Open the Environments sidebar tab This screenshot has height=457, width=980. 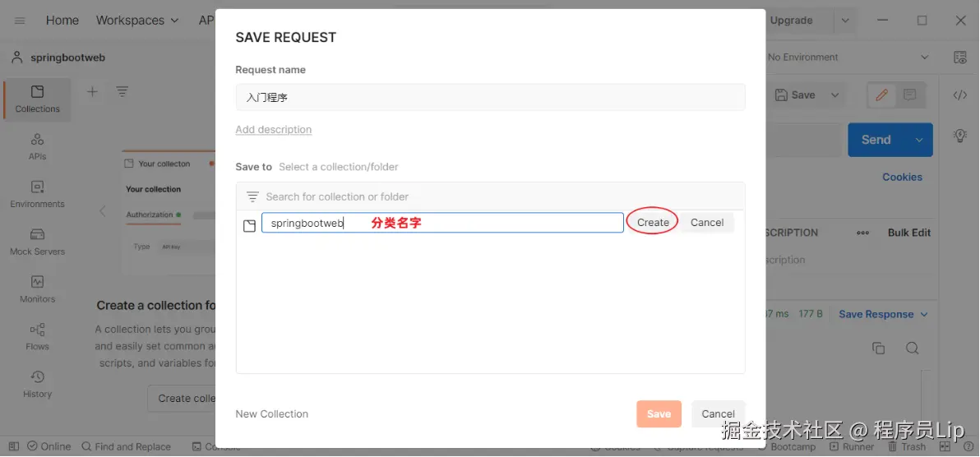click(x=38, y=195)
